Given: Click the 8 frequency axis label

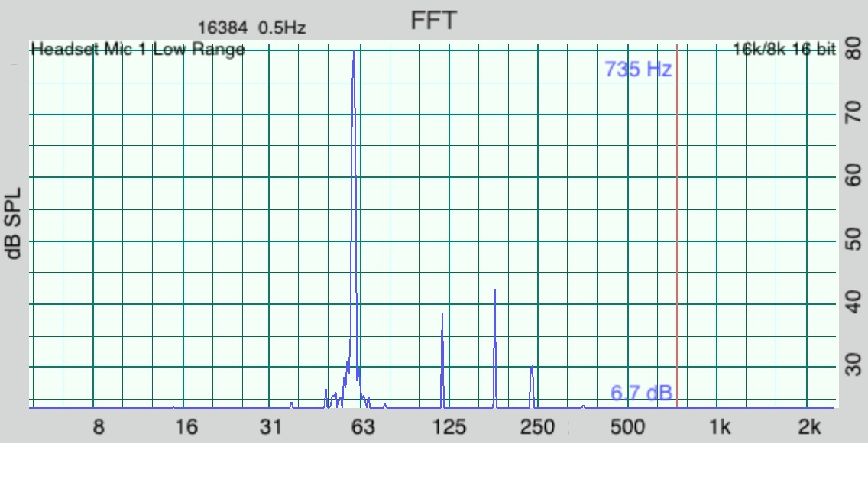Looking at the screenshot, I should click(x=99, y=427).
